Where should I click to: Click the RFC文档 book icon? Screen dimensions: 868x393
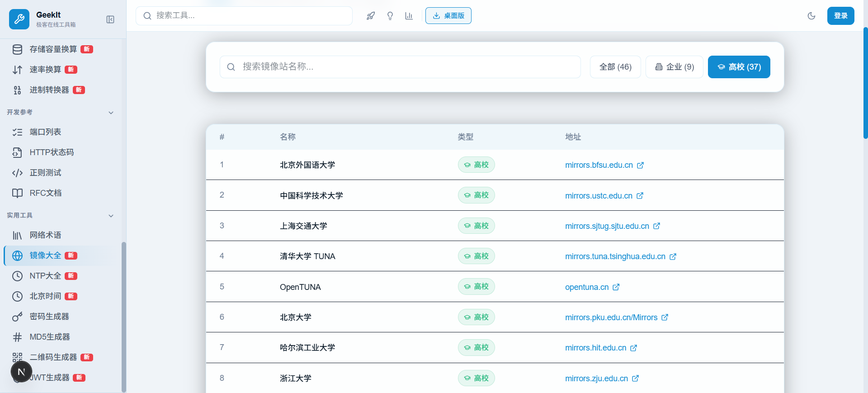pos(17,193)
